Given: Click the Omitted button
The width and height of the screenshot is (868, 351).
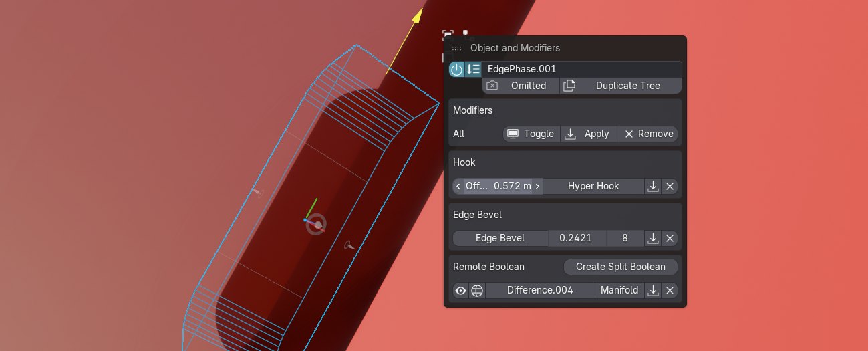Looking at the screenshot, I should pyautogui.click(x=521, y=86).
